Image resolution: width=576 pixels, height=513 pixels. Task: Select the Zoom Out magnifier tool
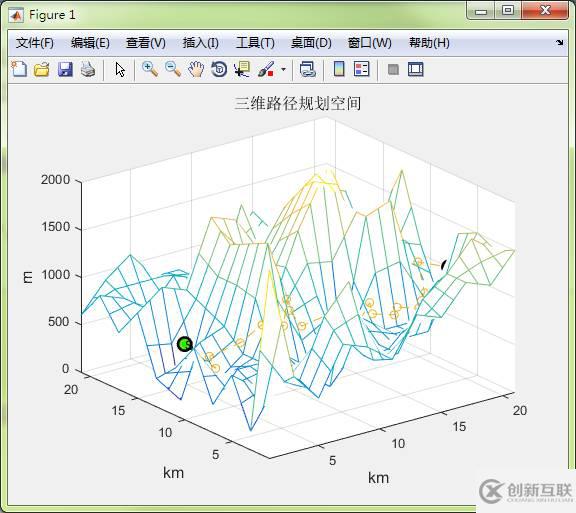[x=173, y=69]
